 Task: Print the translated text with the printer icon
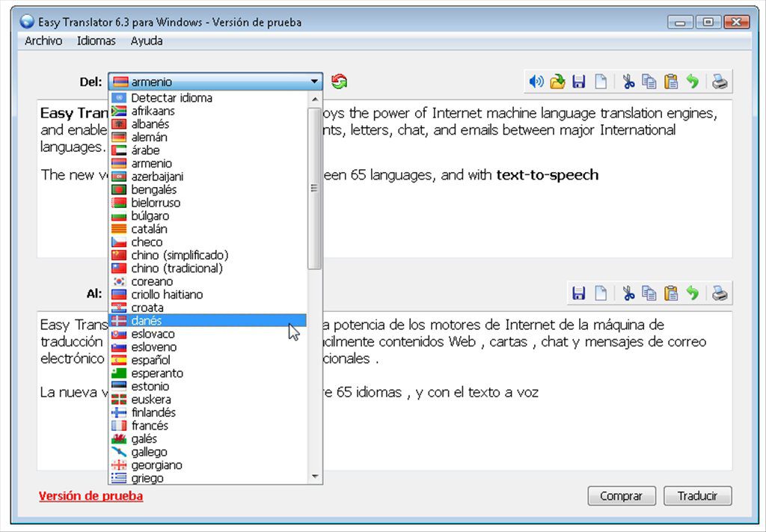(720, 293)
